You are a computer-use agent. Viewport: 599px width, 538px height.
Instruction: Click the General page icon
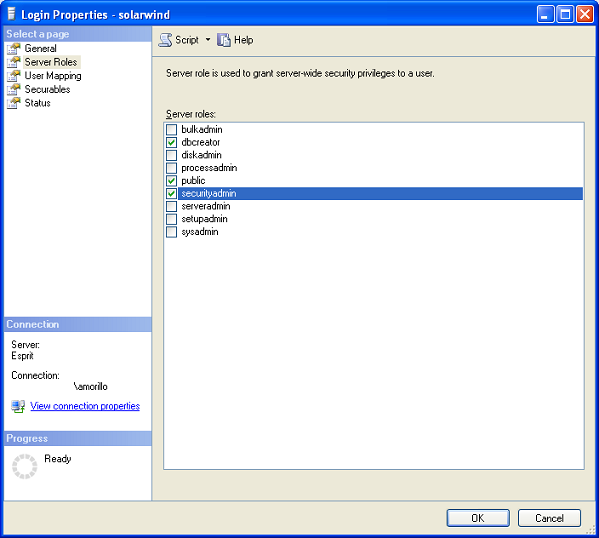click(x=14, y=49)
